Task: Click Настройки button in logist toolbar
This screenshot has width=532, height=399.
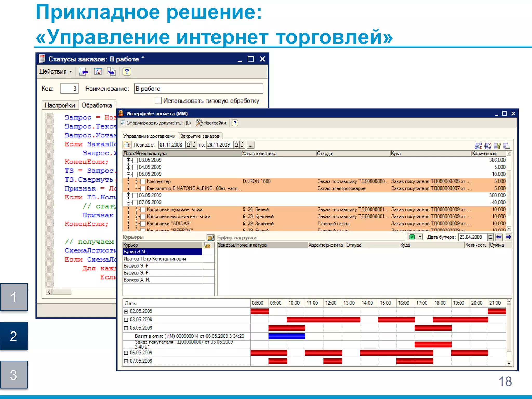Action: 211,123
